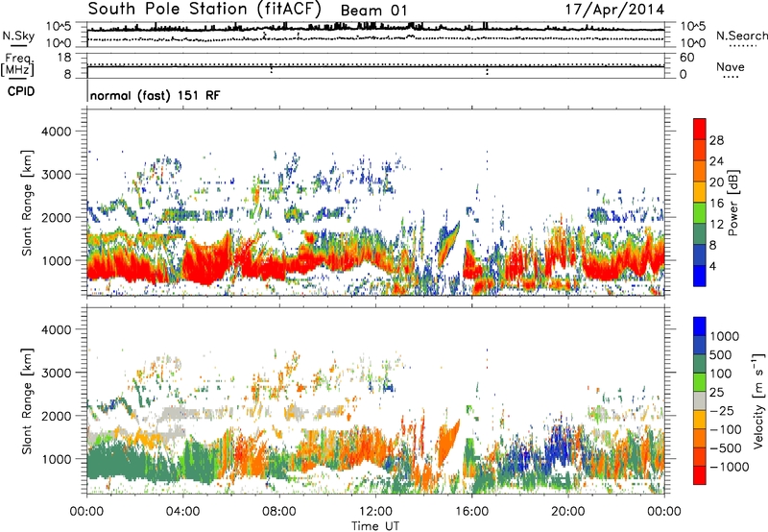
Task: Click the -500 label on velocity colorbar
Action: pyautogui.click(x=726, y=448)
